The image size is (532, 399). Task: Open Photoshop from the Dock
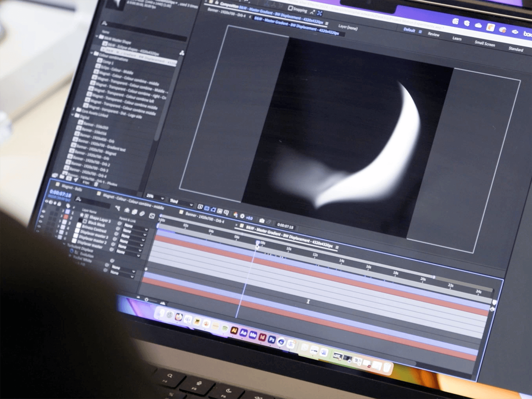(272, 339)
